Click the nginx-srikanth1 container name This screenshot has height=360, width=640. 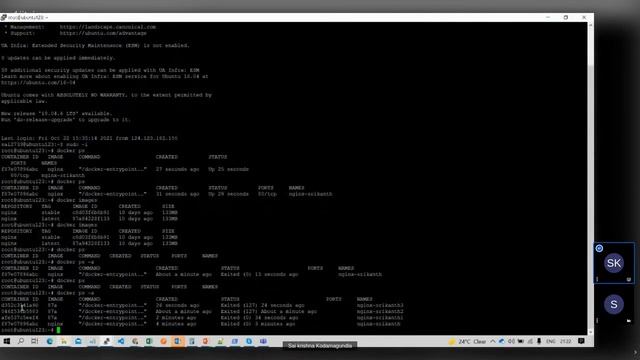pos(380,318)
